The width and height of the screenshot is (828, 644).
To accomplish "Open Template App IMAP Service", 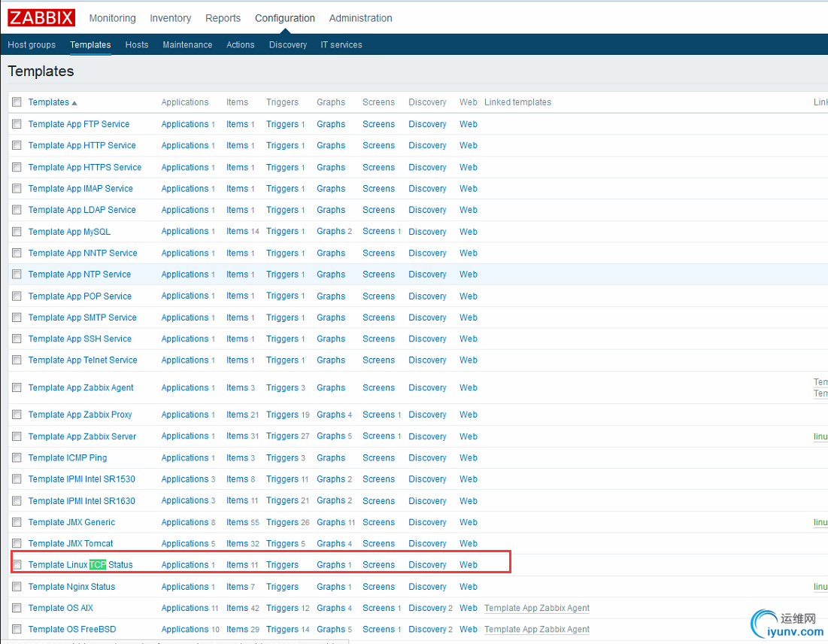I will pos(80,189).
